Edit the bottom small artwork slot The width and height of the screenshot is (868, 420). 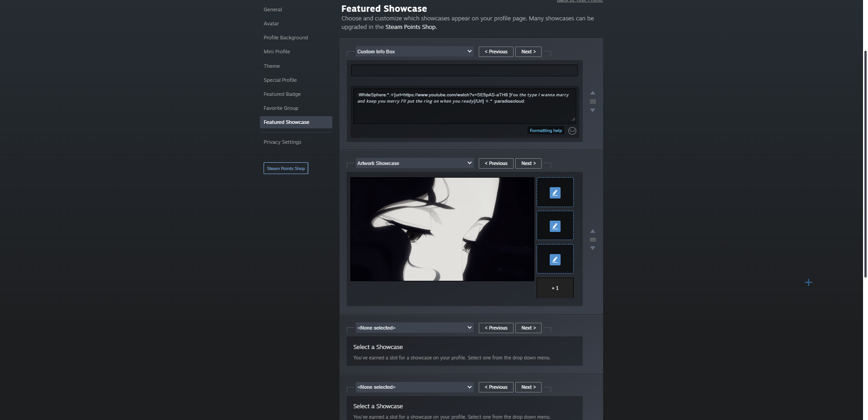pos(555,260)
